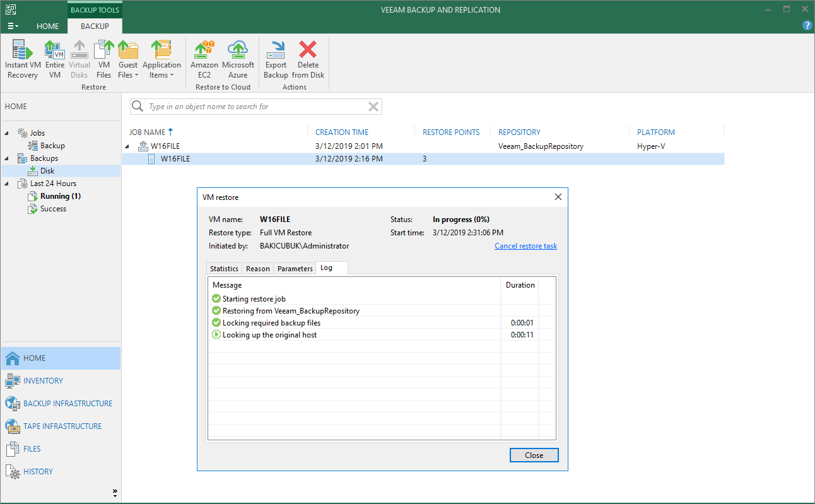Click the search input field

tap(255, 107)
